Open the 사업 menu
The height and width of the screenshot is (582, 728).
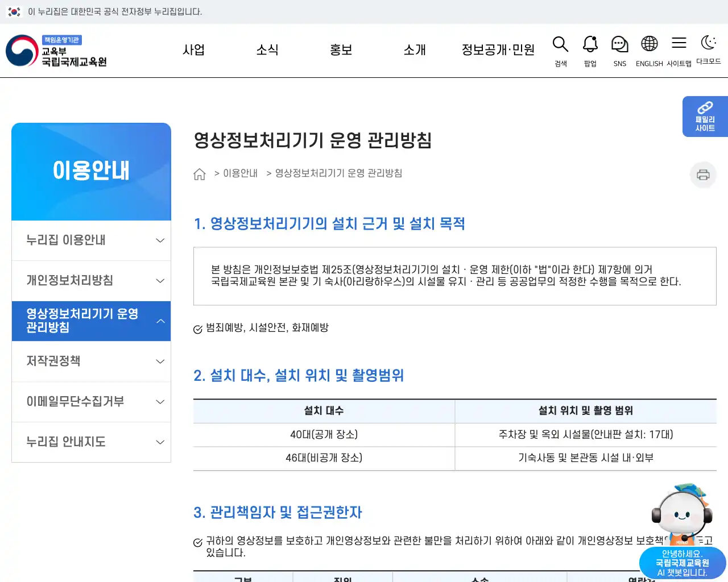pyautogui.click(x=193, y=50)
